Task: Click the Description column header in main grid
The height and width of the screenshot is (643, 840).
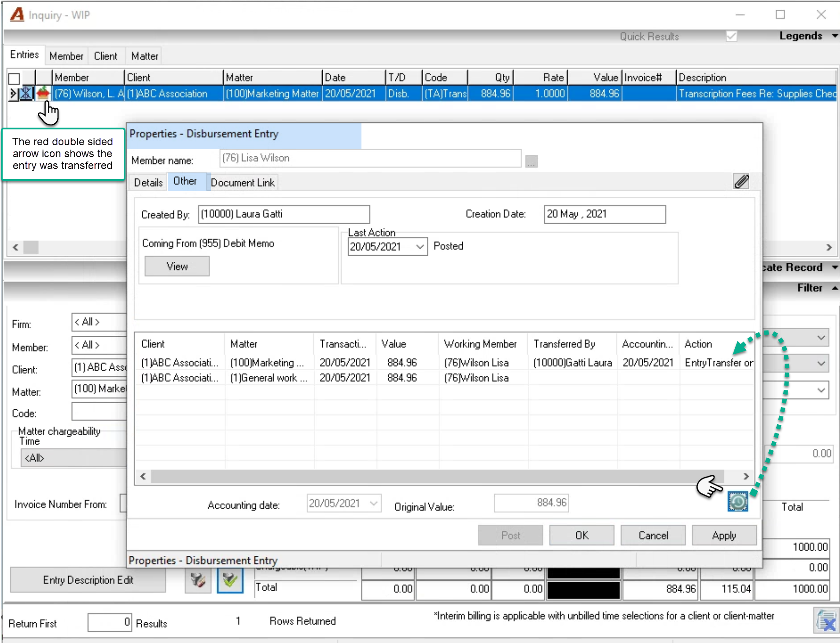Action: point(756,77)
